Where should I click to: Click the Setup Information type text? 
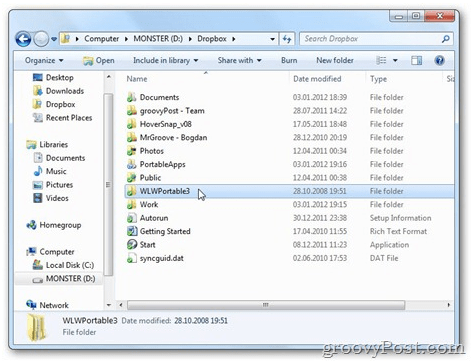click(x=400, y=218)
